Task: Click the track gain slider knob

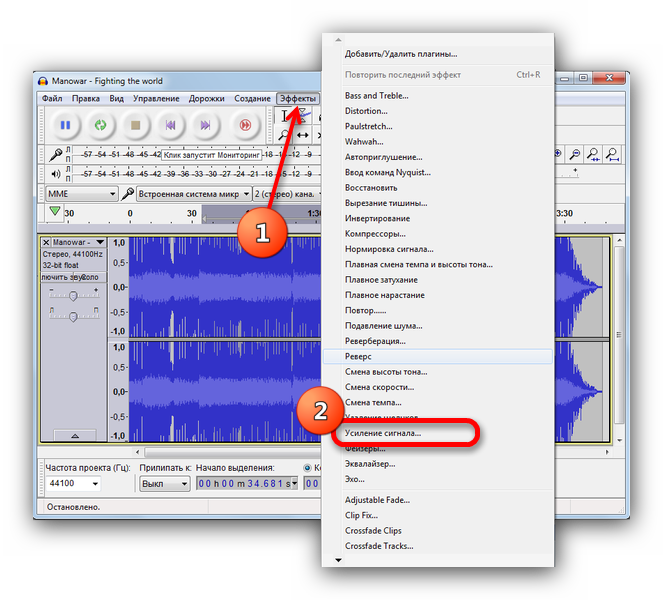Action: (x=73, y=296)
